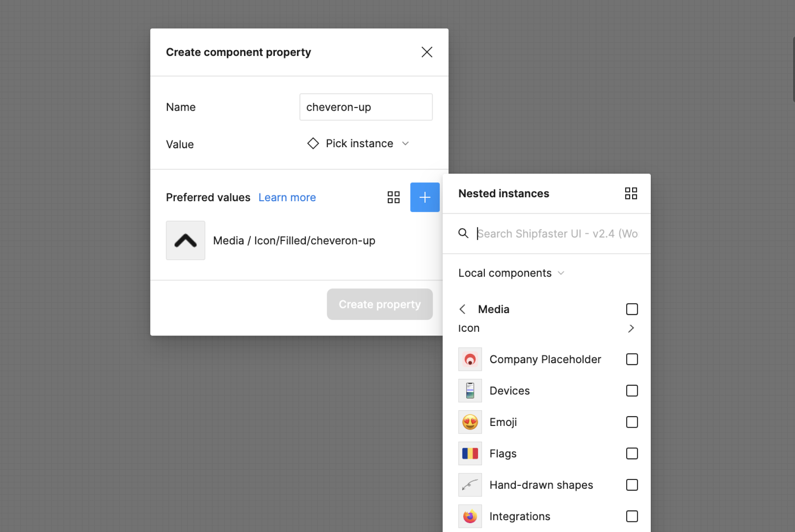Click the Media folder heading
Image resolution: width=795 pixels, height=532 pixels.
[494, 309]
